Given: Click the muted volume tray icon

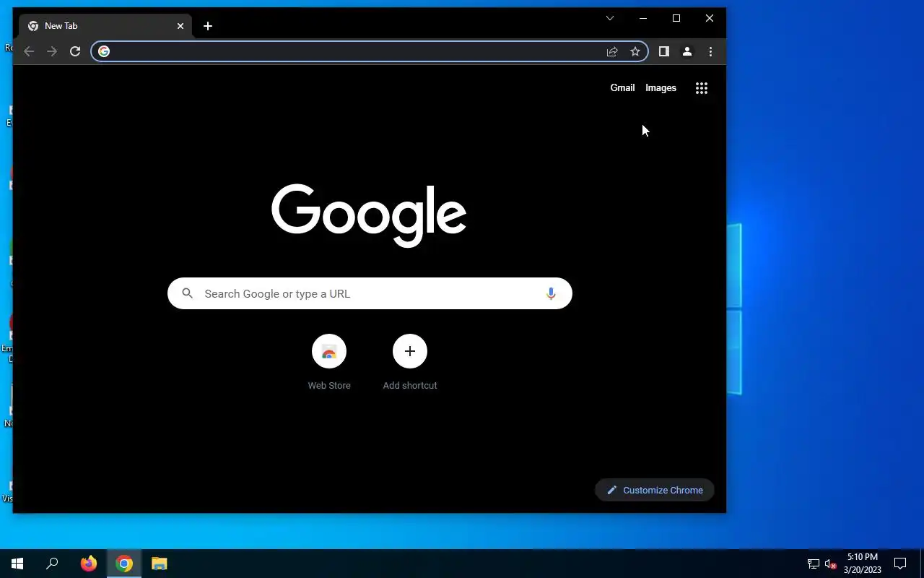Looking at the screenshot, I should 830,564.
